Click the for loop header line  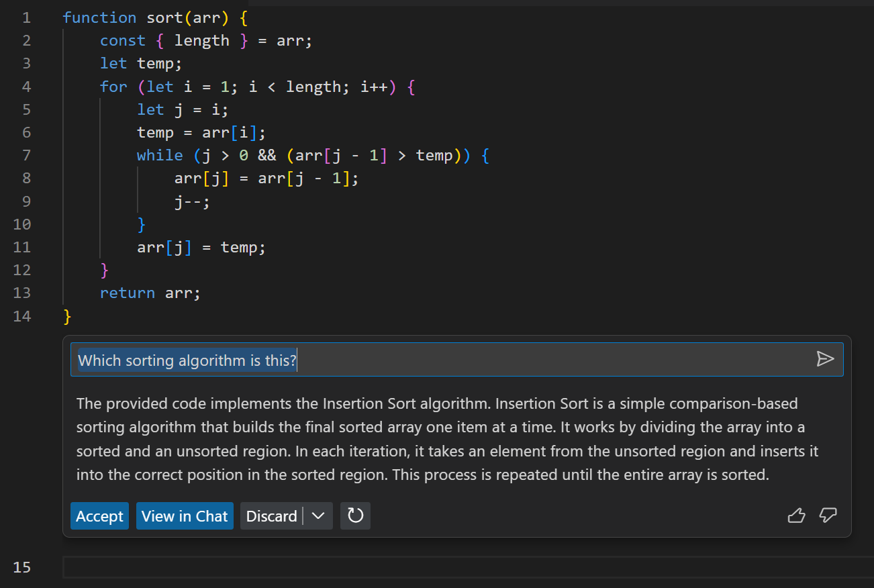coord(258,87)
